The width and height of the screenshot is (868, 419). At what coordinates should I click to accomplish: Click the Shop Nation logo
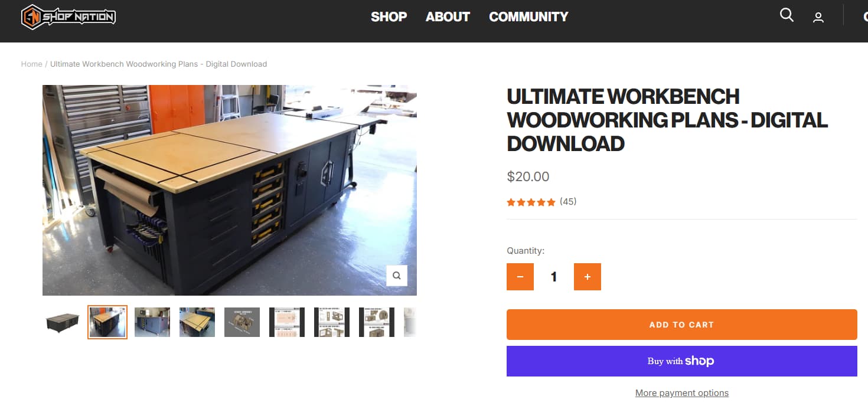click(68, 17)
